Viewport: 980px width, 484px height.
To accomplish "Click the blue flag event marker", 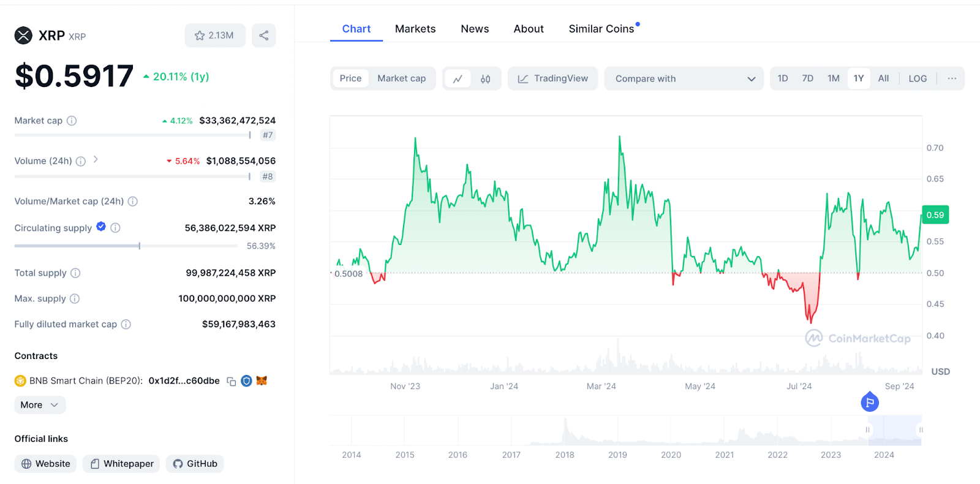I will [x=870, y=402].
